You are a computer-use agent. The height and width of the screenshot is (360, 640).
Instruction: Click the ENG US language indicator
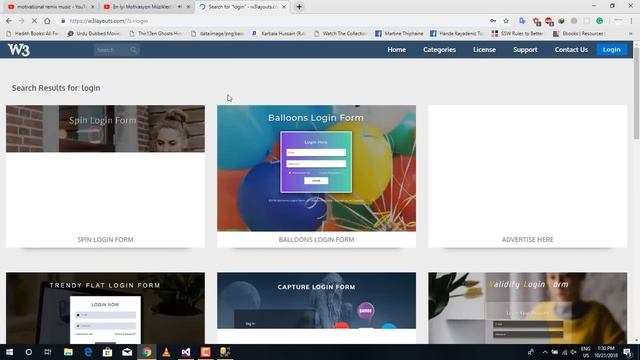point(586,352)
